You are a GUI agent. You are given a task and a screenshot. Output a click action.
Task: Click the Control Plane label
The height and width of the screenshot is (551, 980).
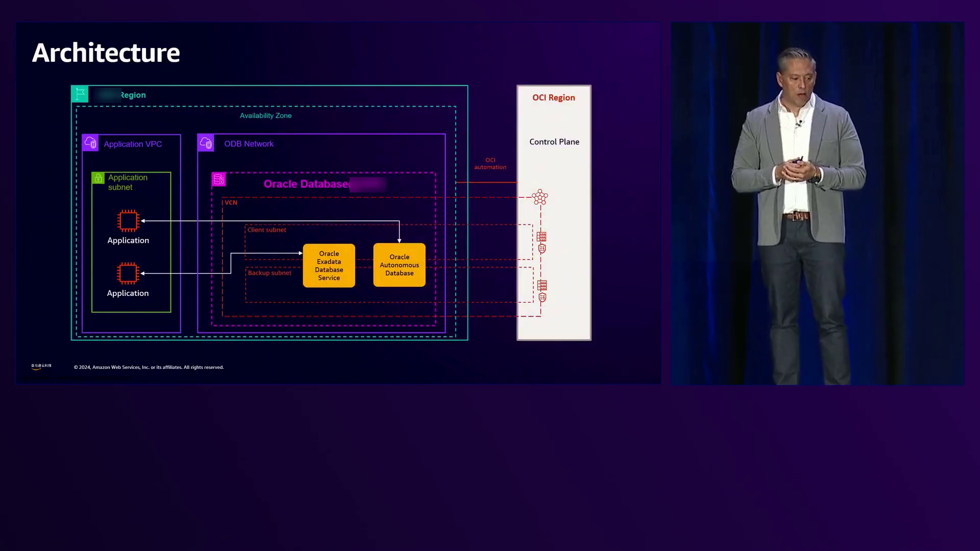click(554, 142)
